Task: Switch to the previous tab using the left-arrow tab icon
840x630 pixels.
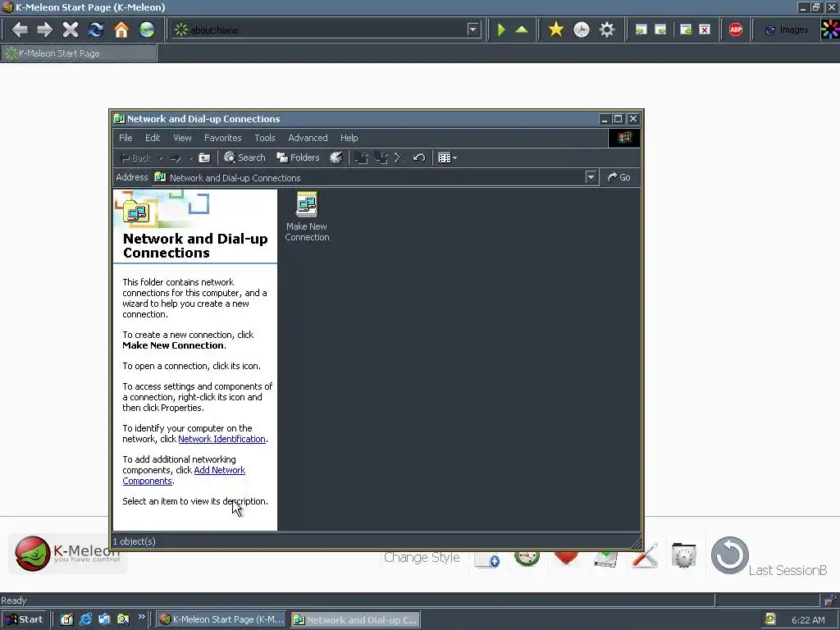Action: click(641, 30)
